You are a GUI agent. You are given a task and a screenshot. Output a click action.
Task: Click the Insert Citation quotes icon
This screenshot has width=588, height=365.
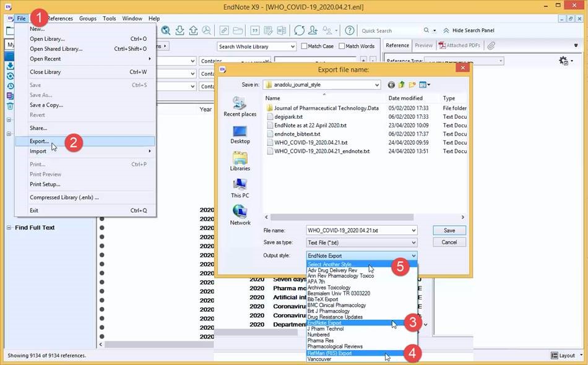[254, 30]
